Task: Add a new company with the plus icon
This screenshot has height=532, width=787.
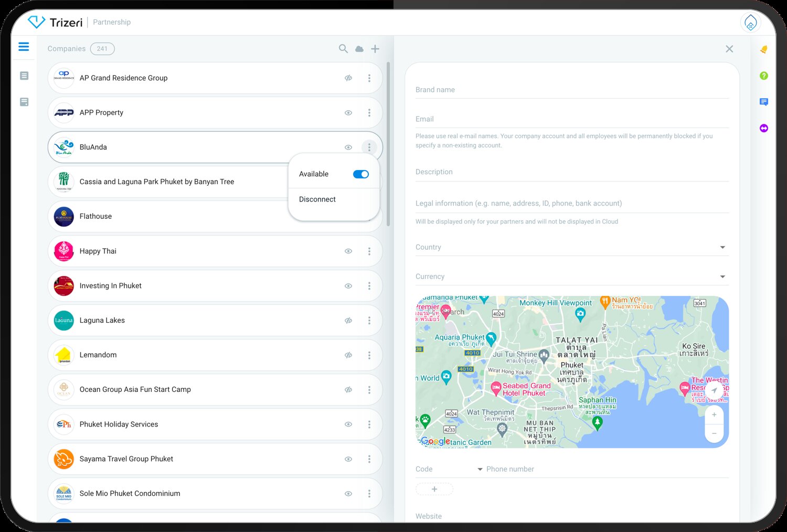Action: pos(375,49)
